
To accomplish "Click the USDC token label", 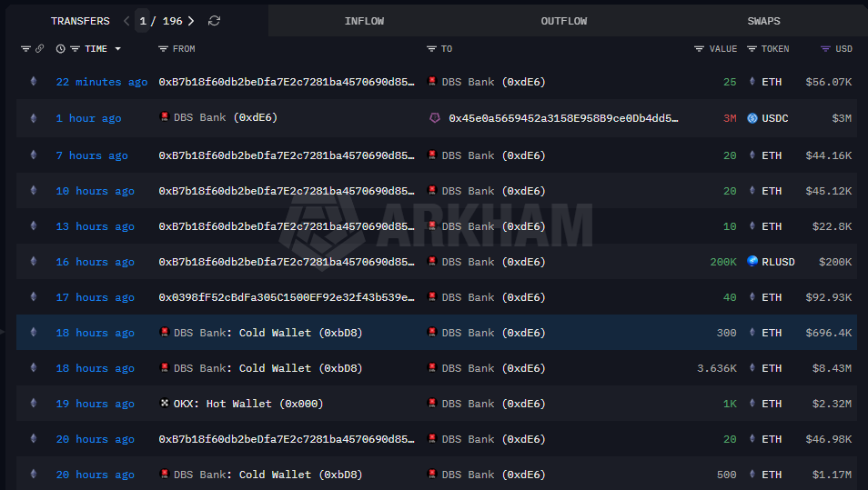I will 775,118.
